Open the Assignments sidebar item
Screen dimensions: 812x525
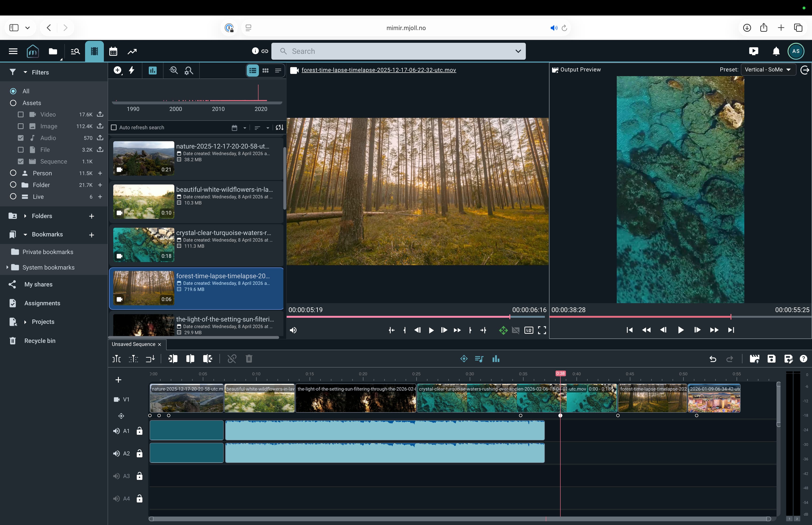click(42, 303)
